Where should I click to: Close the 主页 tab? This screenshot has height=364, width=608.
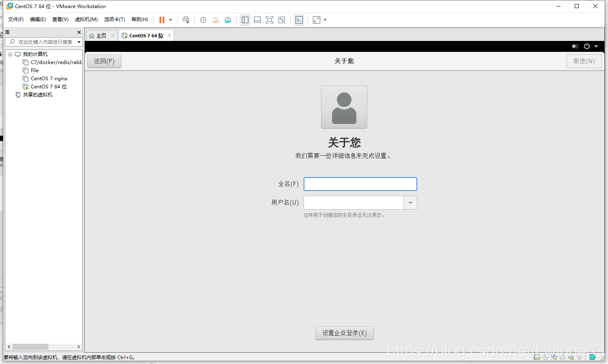113,35
